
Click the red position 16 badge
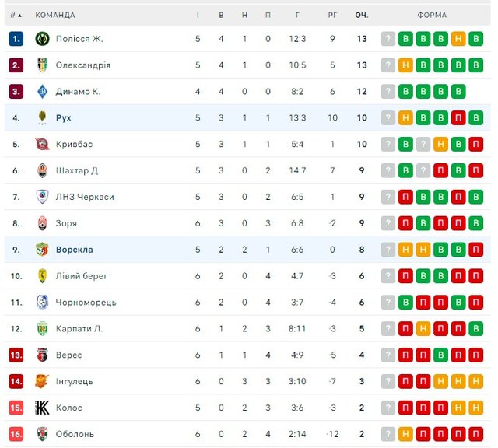click(x=16, y=434)
